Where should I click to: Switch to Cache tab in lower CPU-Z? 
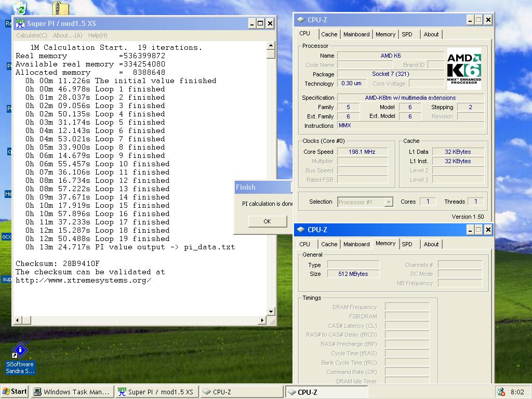(329, 244)
